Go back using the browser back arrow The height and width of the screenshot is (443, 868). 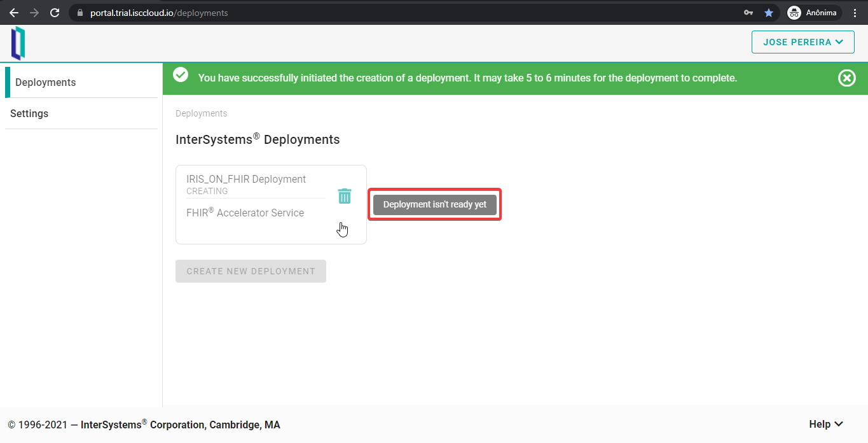point(13,13)
